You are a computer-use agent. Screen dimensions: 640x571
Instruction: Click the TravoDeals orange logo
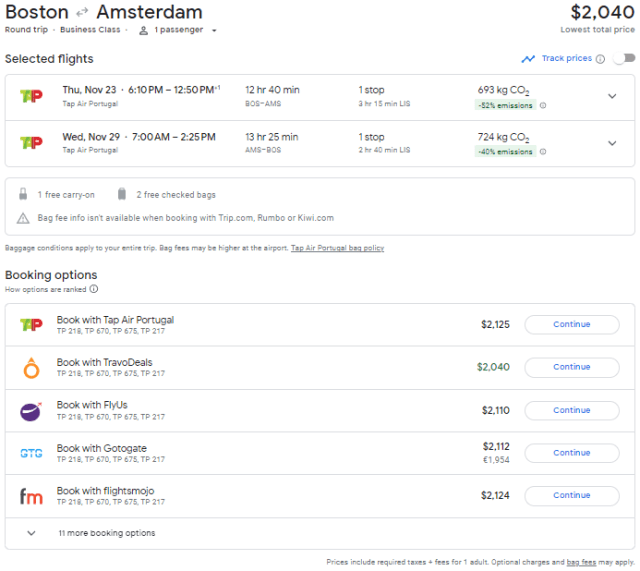(x=31, y=368)
